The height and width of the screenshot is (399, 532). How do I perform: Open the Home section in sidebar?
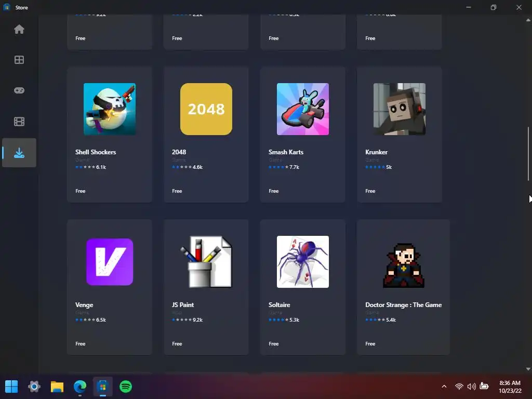[x=19, y=30]
